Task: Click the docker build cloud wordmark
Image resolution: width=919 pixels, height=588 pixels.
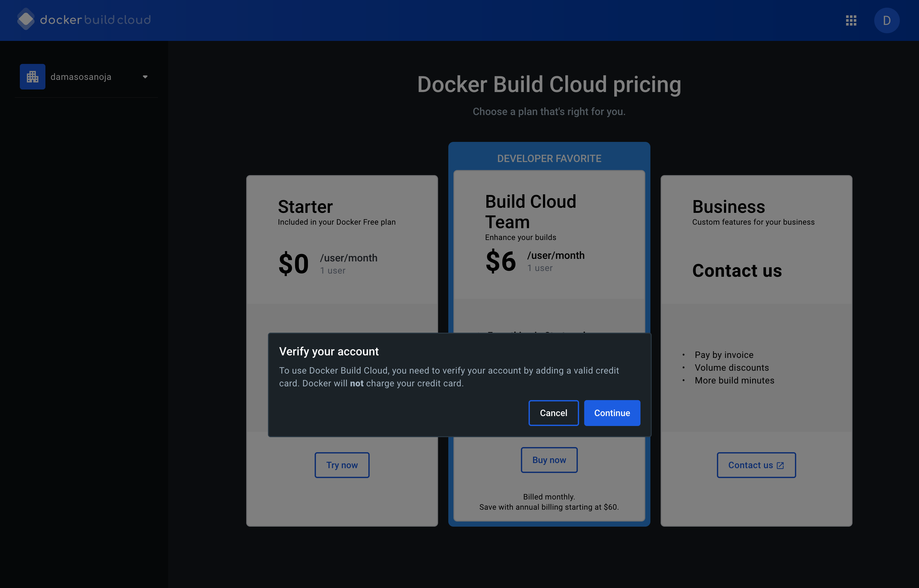Action: pyautogui.click(x=96, y=20)
